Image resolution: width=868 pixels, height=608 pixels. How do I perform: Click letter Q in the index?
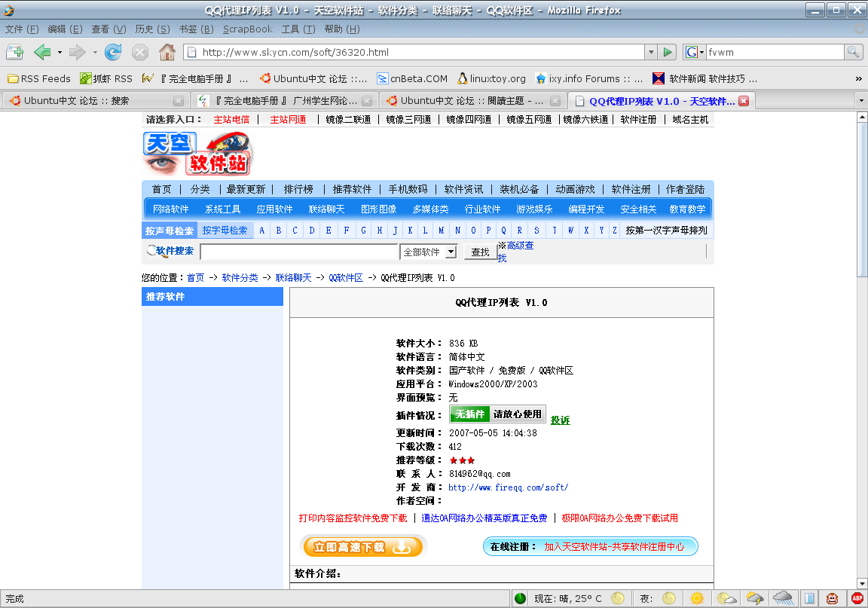(x=503, y=231)
